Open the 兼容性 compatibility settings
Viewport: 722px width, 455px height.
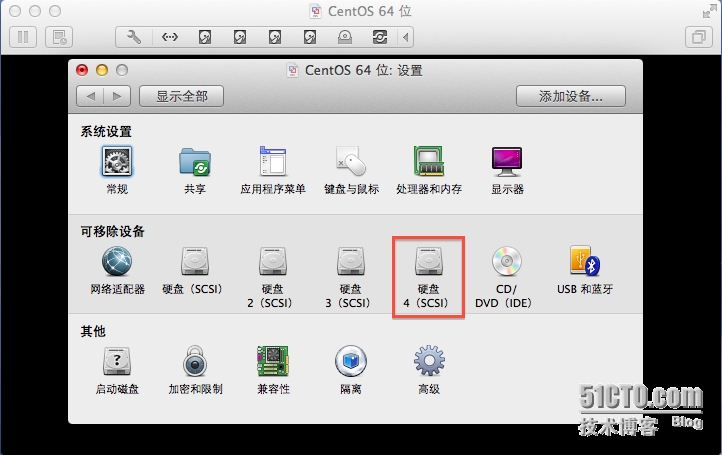(273, 361)
